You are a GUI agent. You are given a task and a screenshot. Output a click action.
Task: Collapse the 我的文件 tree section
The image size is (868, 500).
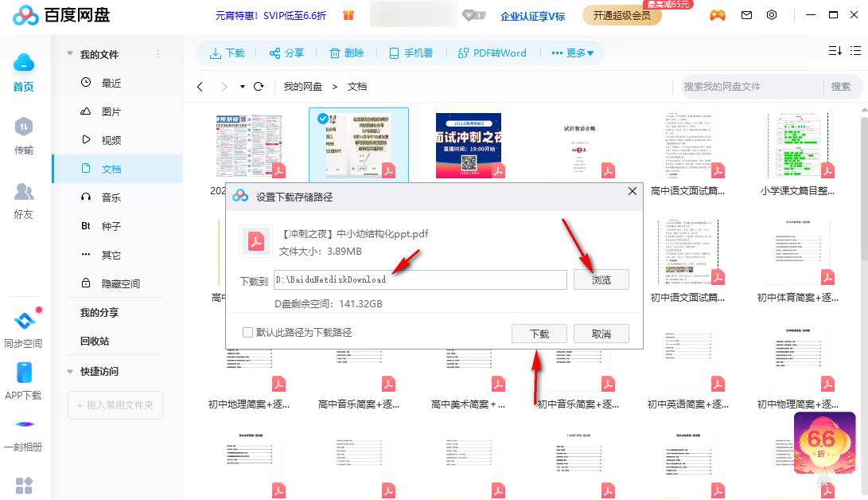pos(70,53)
